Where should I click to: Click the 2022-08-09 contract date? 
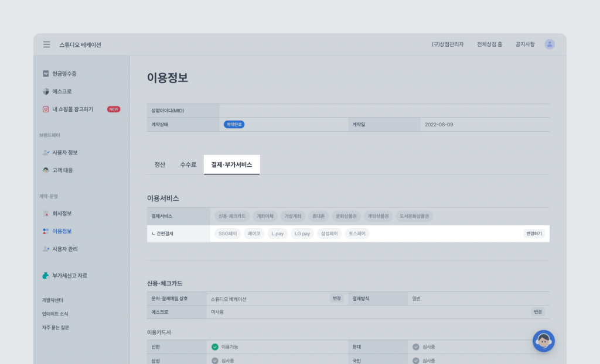pos(439,125)
